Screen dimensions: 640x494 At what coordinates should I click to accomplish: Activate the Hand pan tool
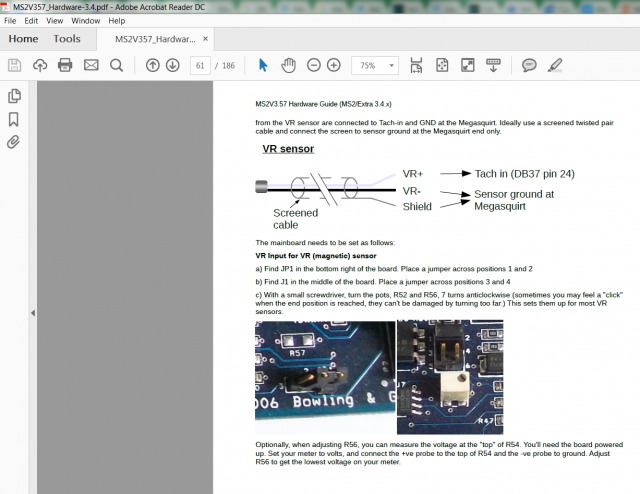pyautogui.click(x=288, y=65)
